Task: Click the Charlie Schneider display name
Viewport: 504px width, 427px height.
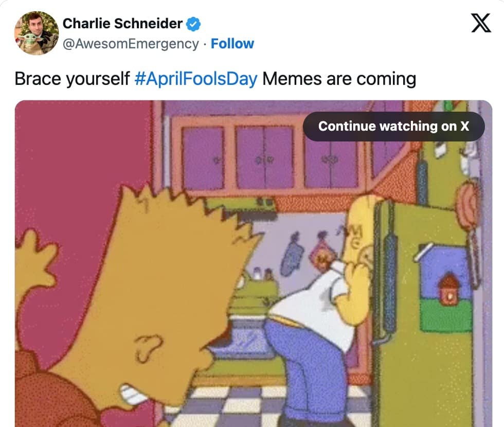Action: pos(122,24)
